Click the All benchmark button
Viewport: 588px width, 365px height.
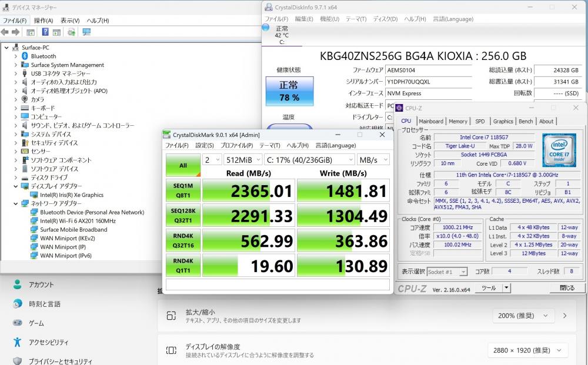coord(183,165)
